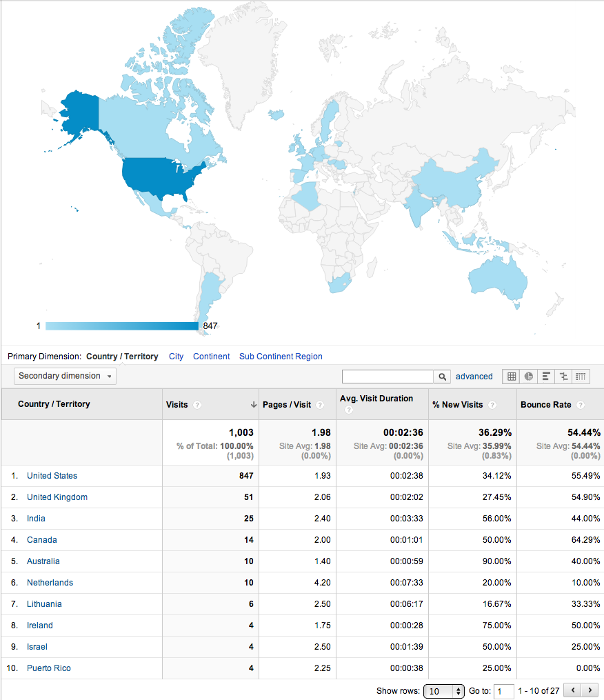Sort by Pages / Visit column header
Image resolution: width=604 pixels, height=700 pixels.
tap(287, 405)
